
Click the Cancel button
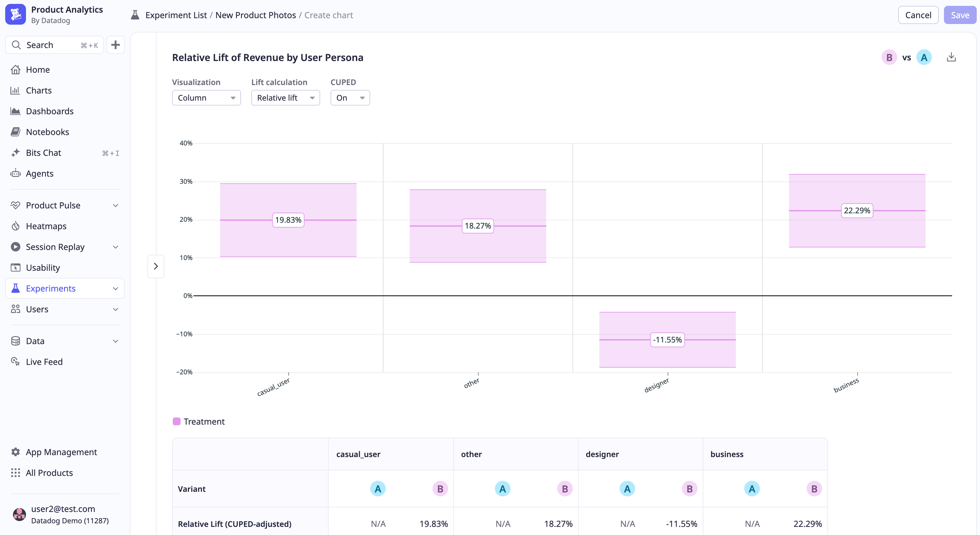[918, 15]
